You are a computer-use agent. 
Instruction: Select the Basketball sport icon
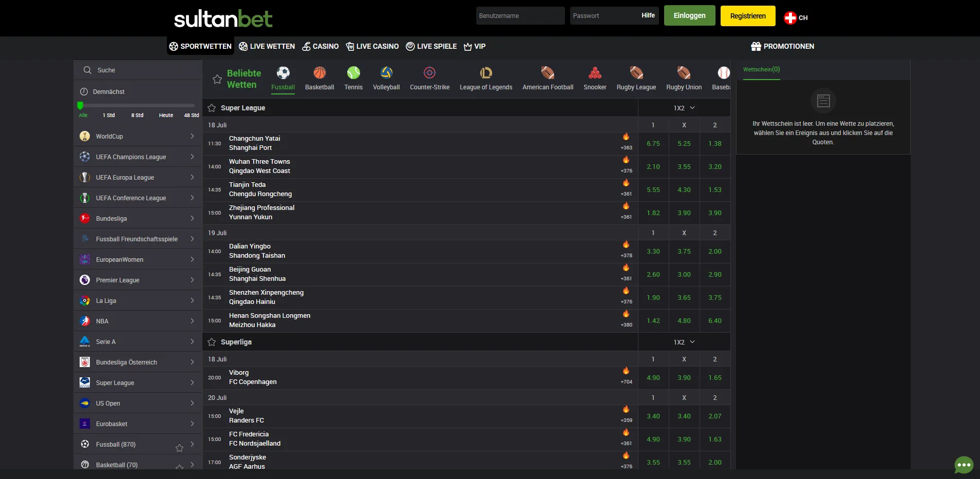tap(319, 72)
